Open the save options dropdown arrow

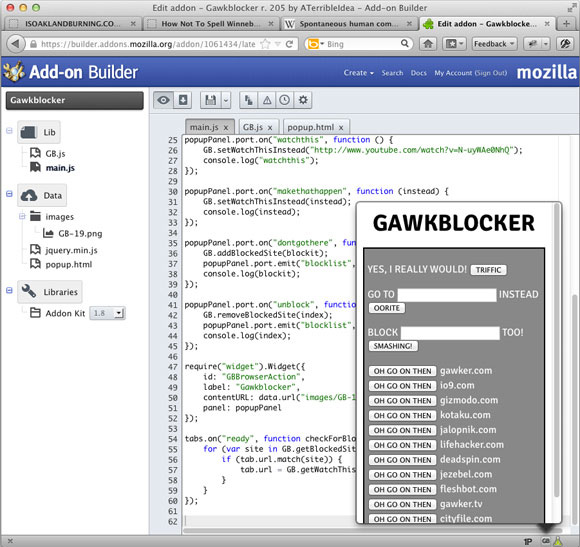click(x=226, y=100)
